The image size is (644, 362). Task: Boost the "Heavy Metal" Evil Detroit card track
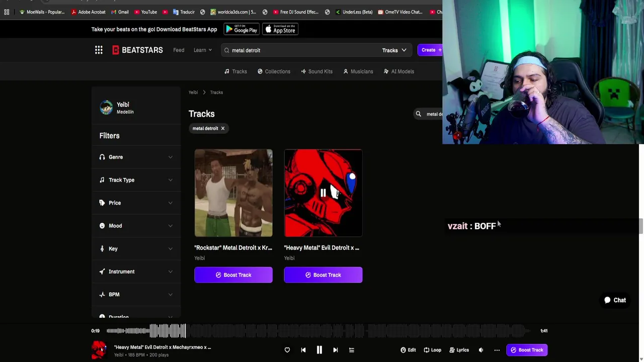point(323,275)
